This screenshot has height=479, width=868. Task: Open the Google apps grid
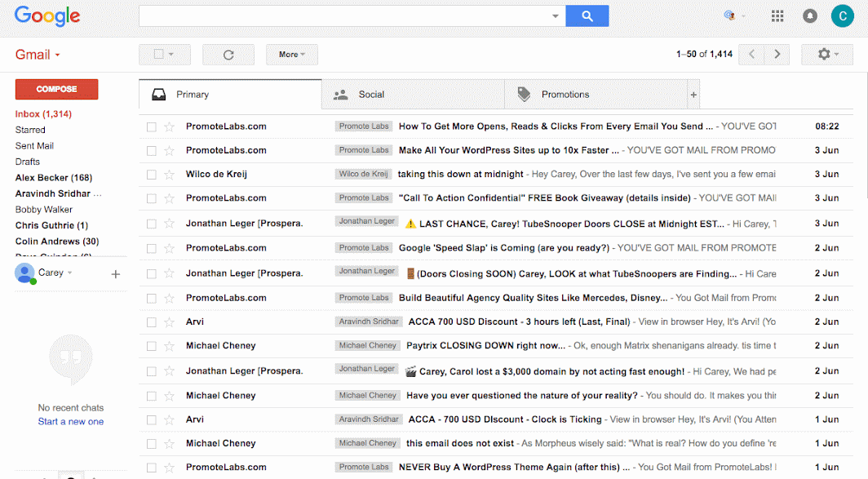pyautogui.click(x=777, y=16)
